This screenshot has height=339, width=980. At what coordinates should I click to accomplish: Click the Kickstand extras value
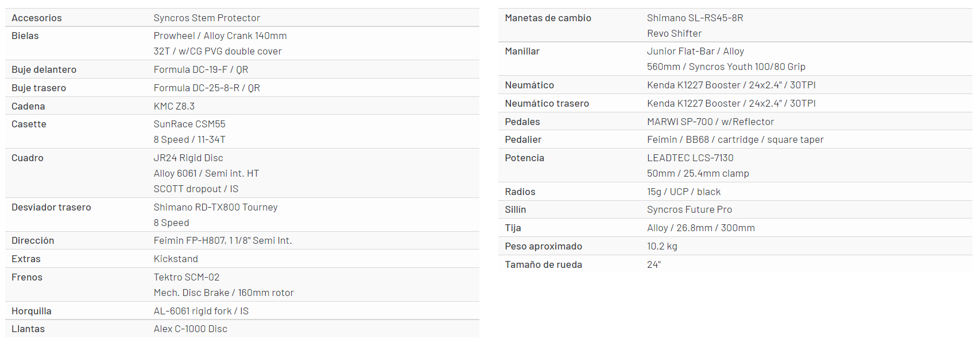(176, 259)
